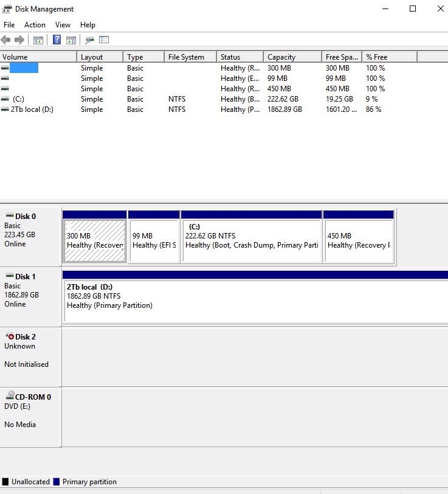The width and height of the screenshot is (448, 494).
Task: Select the hatched 300 MB Recovery partition block
Action: (x=95, y=241)
